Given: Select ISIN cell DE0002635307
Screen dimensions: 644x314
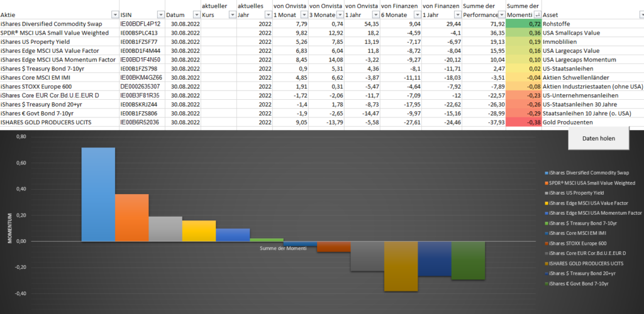Looking at the screenshot, I should pyautogui.click(x=142, y=87).
